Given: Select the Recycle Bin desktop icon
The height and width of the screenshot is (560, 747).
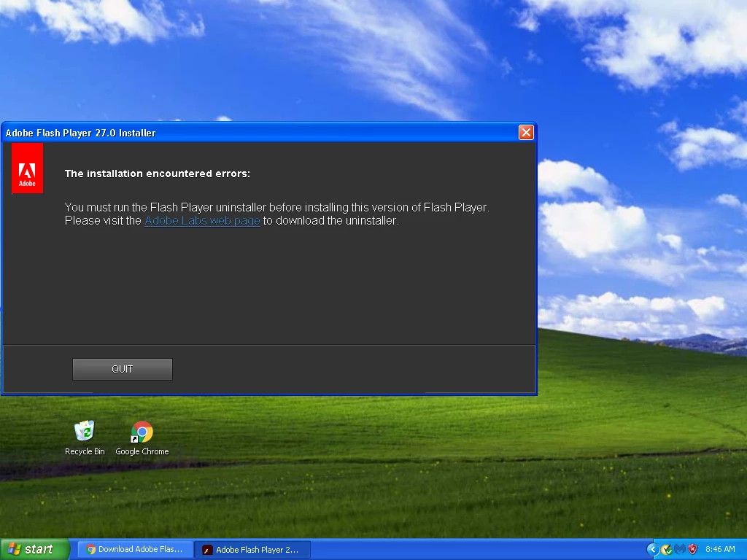Looking at the screenshot, I should 85,438.
